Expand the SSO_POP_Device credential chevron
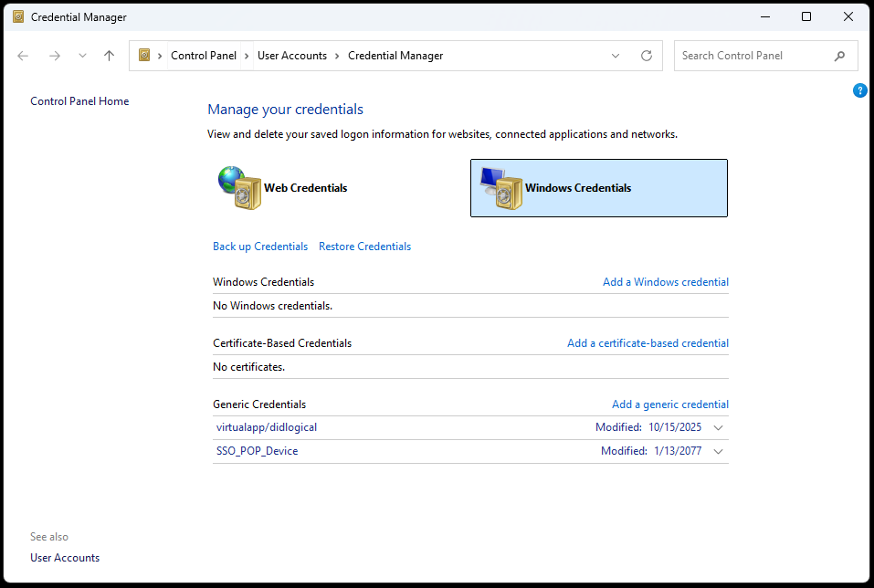 coord(718,451)
